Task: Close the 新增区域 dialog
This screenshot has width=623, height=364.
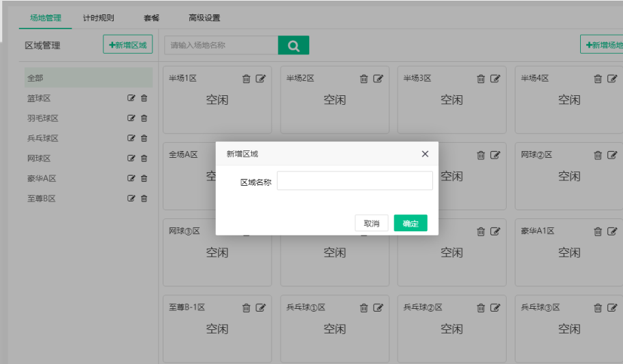Action: point(425,154)
